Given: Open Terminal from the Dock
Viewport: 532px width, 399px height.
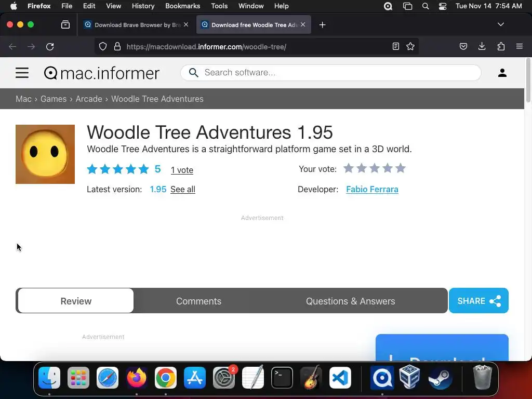Looking at the screenshot, I should pyautogui.click(x=282, y=378).
